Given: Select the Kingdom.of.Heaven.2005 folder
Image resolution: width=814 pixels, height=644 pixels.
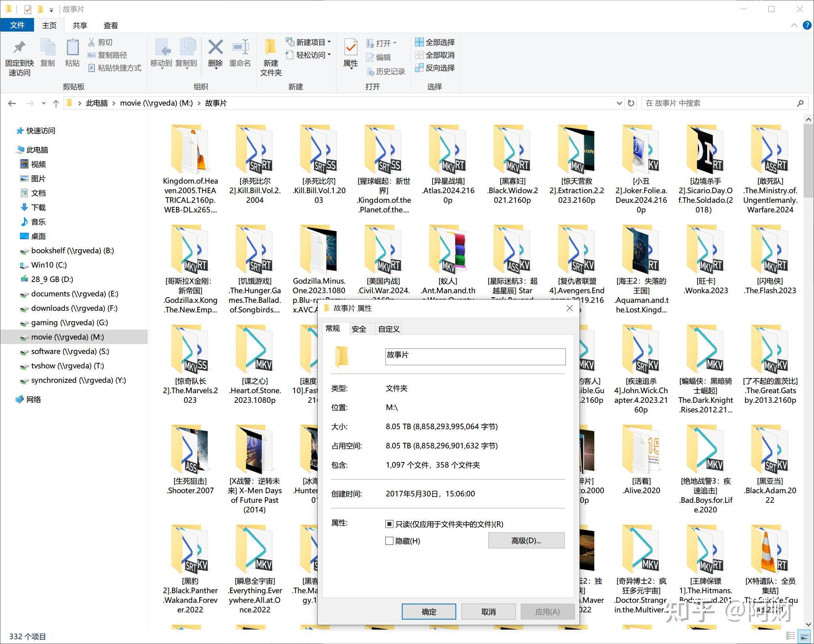Looking at the screenshot, I should [190, 169].
